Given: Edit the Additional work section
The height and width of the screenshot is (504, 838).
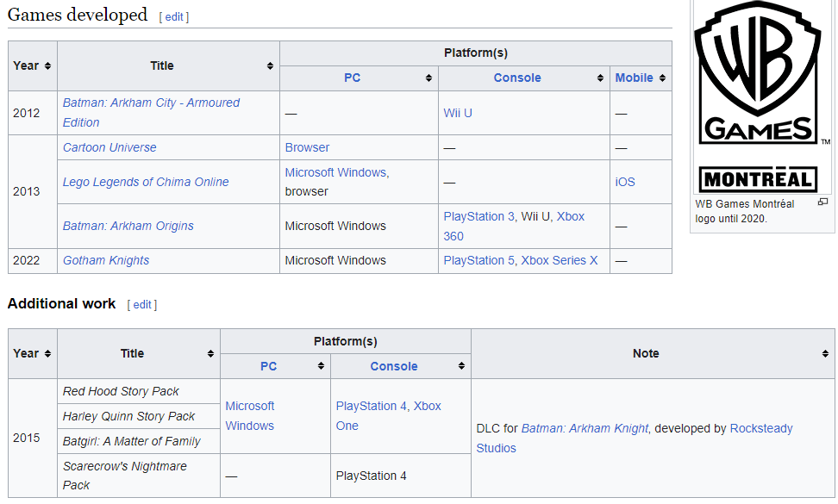Looking at the screenshot, I should pyautogui.click(x=142, y=305).
